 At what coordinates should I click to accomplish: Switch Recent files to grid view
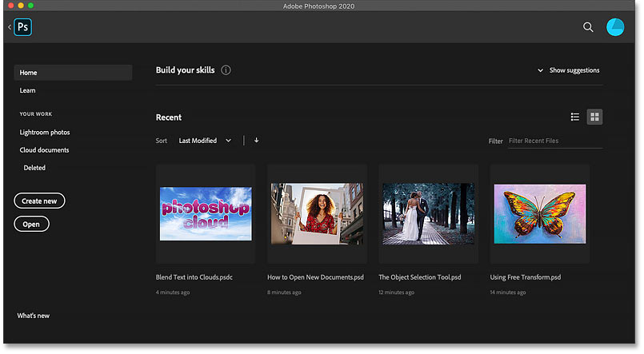click(x=594, y=117)
